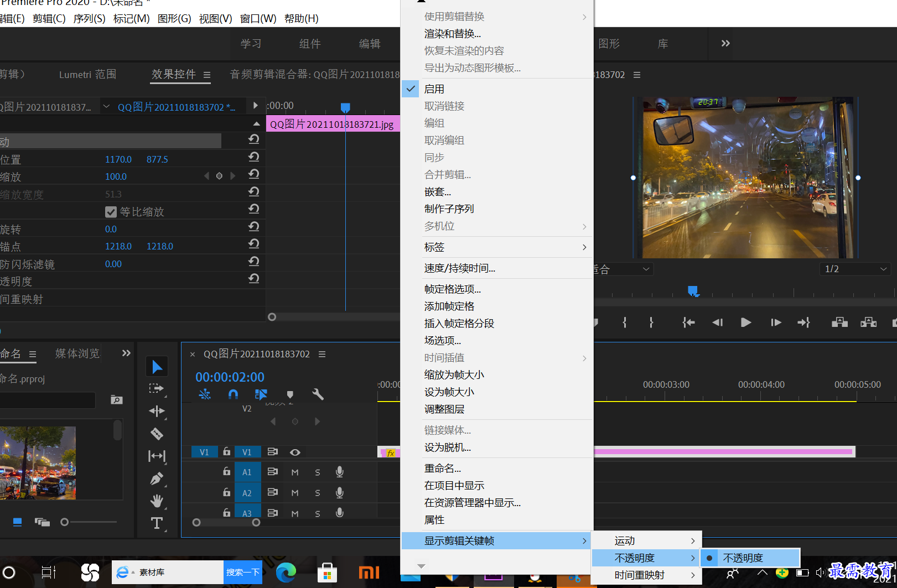Screen dimensions: 897x588
Task: Reset the 锚点 (Anchor Point) parameter
Action: [x=254, y=244]
